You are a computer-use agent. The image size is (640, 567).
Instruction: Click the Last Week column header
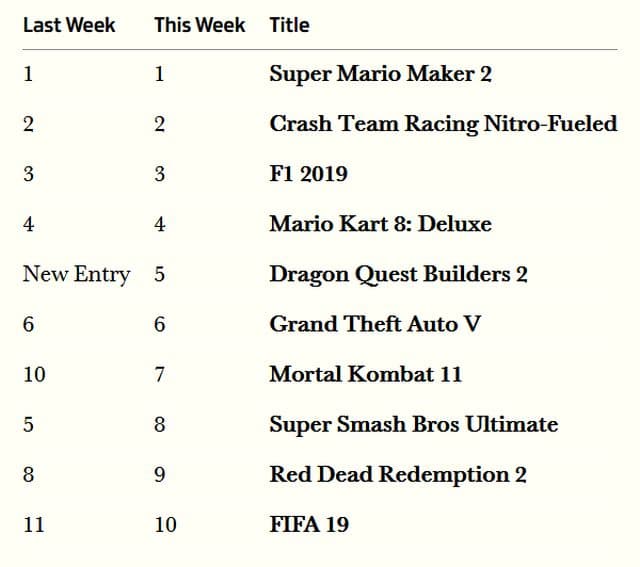(69, 25)
